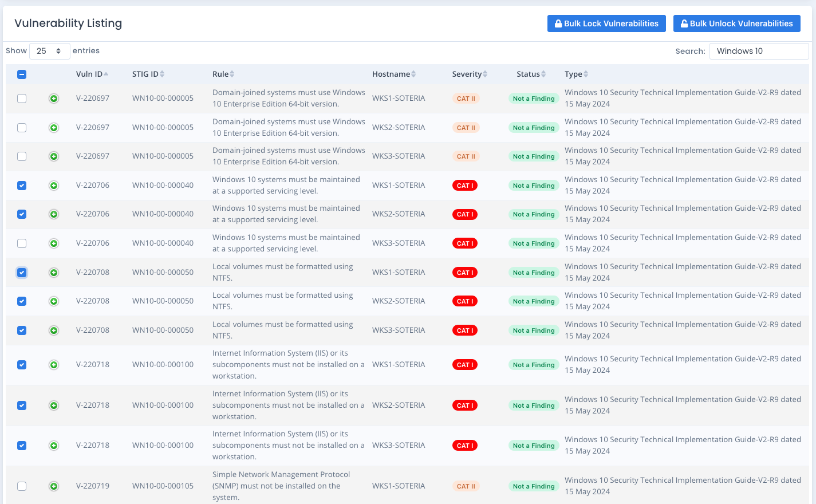Image resolution: width=816 pixels, height=504 pixels.
Task: Click green plus icon for V-220706 WKS1-SOTERIA
Action: [54, 186]
